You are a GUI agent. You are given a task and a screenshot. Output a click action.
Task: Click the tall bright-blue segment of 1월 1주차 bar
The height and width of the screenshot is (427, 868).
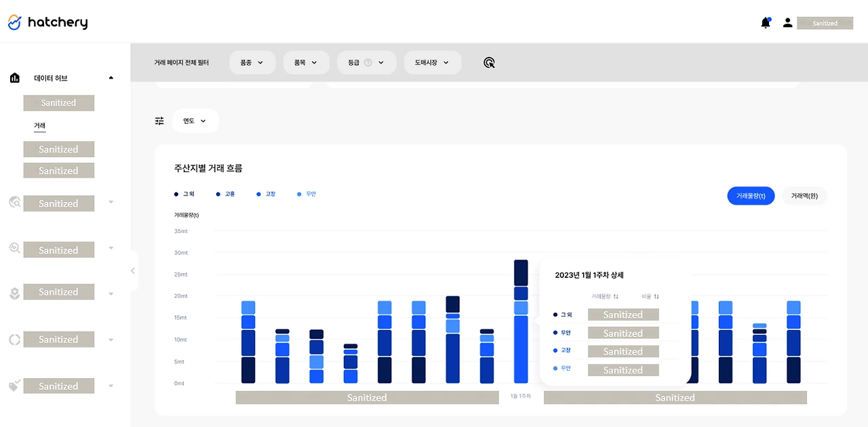point(521,350)
